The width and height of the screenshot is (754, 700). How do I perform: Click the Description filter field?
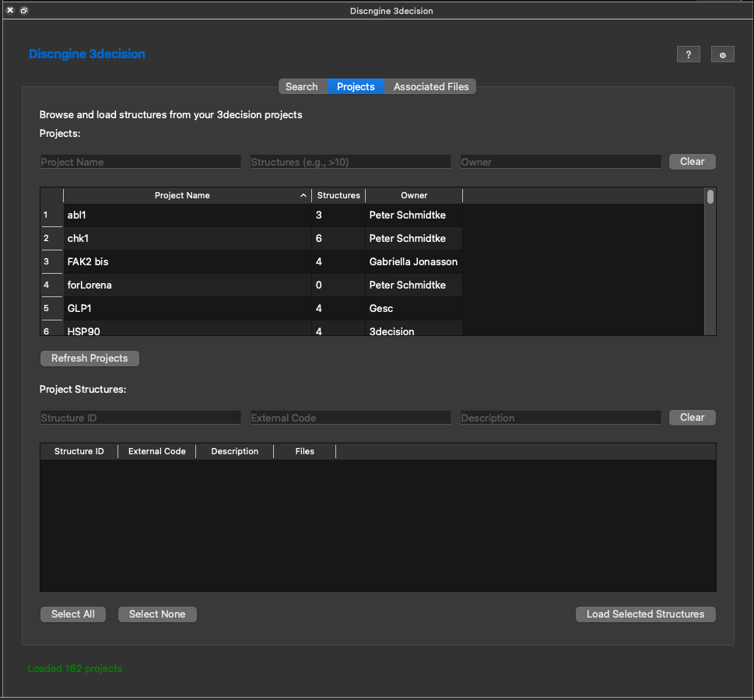click(x=561, y=418)
